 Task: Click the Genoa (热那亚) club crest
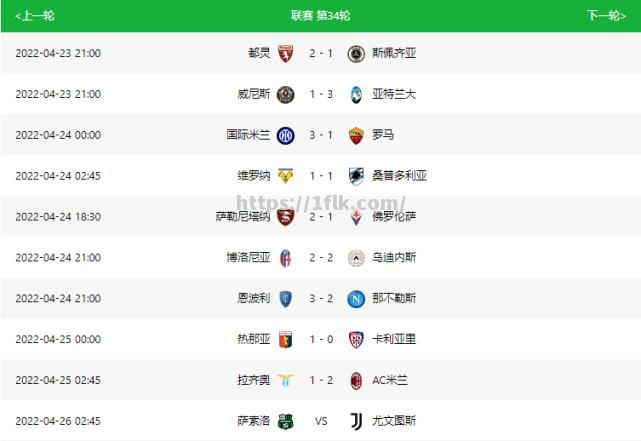coord(285,340)
